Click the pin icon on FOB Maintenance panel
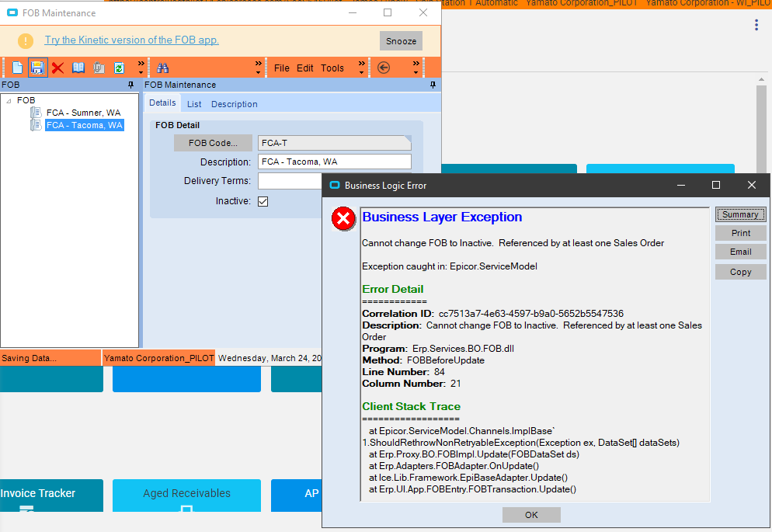Image resolution: width=772 pixels, height=532 pixels. click(433, 85)
